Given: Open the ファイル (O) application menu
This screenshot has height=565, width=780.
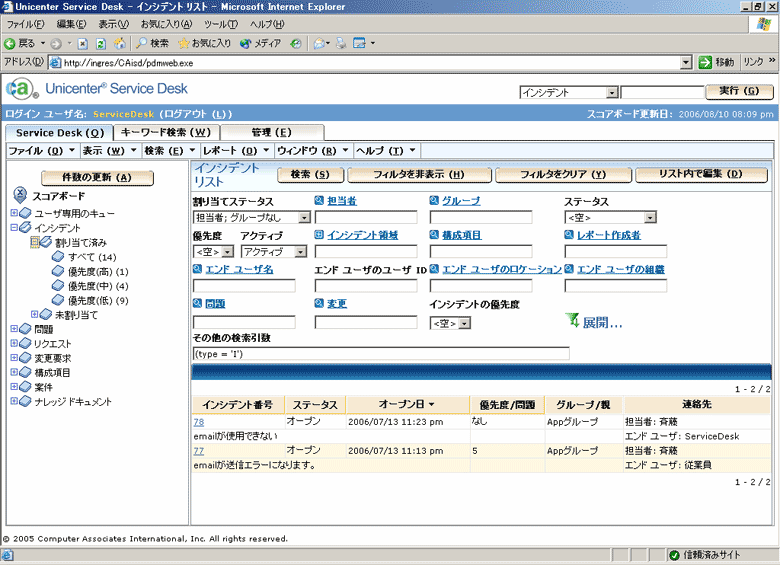Looking at the screenshot, I should coord(41,151).
